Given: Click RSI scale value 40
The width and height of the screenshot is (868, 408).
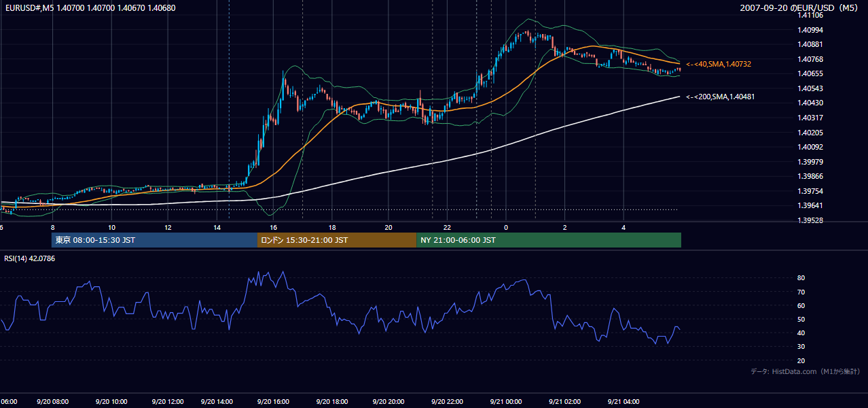Looking at the screenshot, I should (x=801, y=333).
